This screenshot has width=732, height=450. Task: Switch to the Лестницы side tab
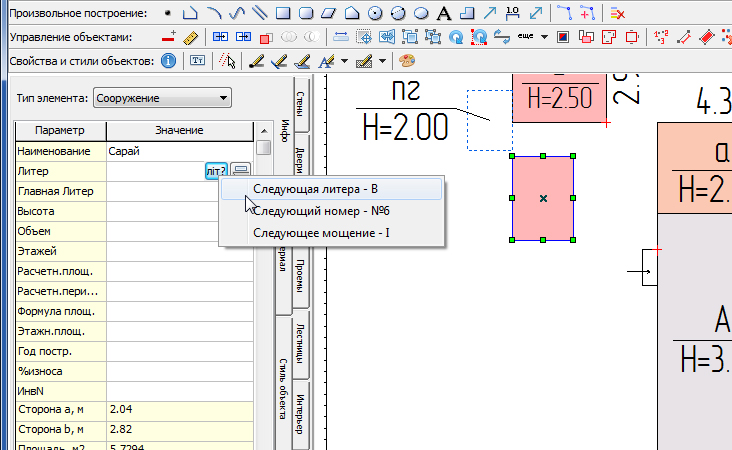tap(299, 342)
